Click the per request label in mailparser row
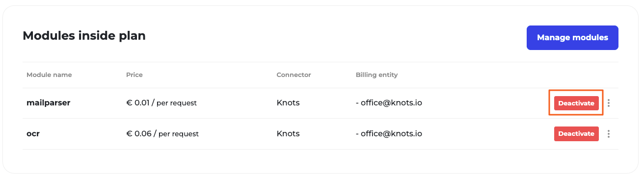The image size is (644, 177). coord(177,103)
